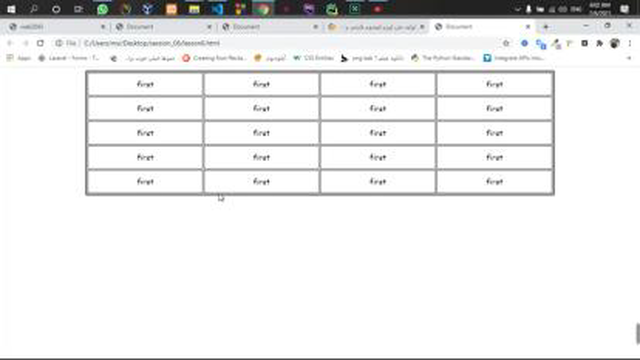Open Cortana circle icon on taskbar
640x360 pixels.
(56, 9)
